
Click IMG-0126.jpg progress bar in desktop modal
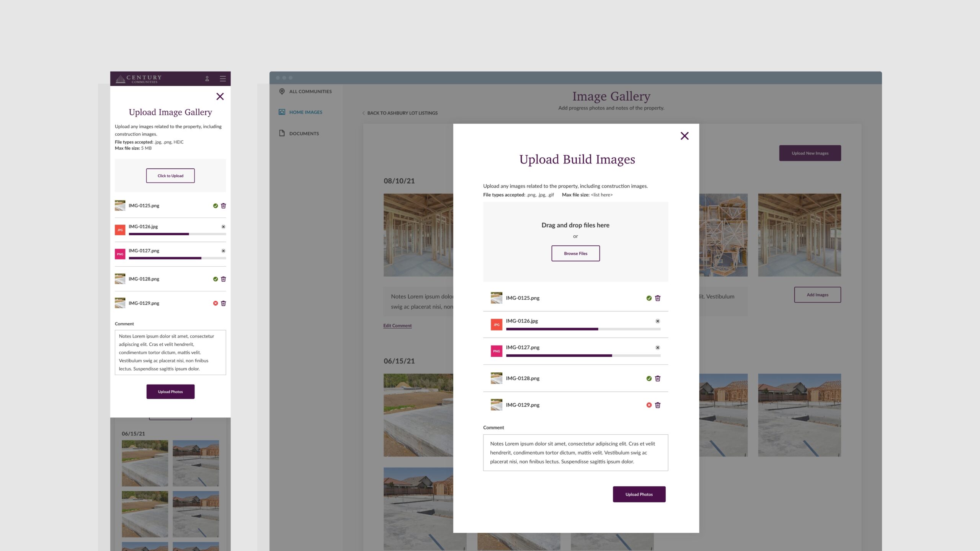tap(583, 329)
